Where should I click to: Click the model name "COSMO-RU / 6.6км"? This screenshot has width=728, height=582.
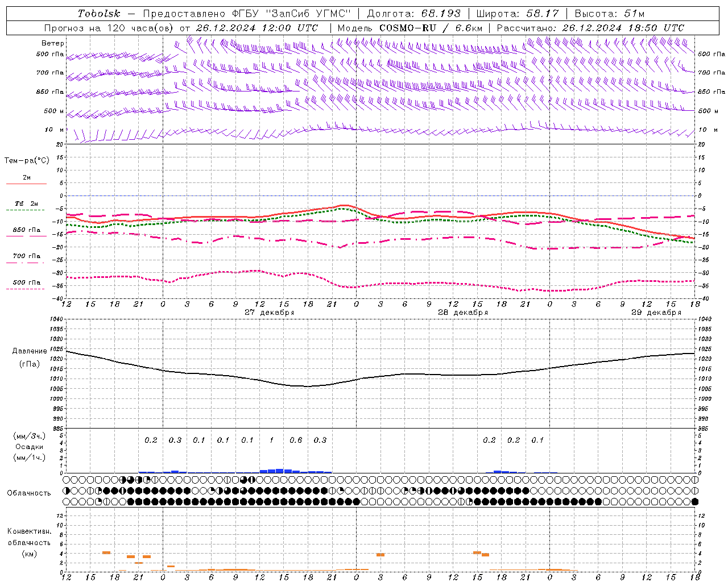(x=431, y=28)
